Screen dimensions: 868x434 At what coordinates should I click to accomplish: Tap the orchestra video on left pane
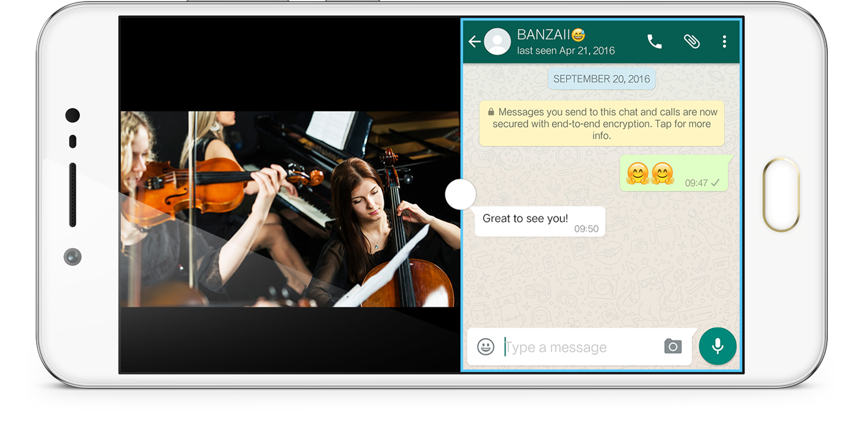point(290,209)
